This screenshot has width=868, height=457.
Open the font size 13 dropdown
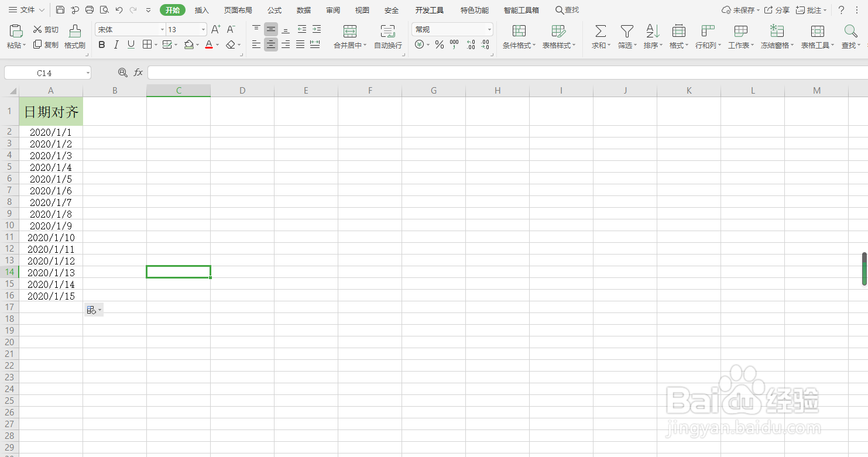203,29
